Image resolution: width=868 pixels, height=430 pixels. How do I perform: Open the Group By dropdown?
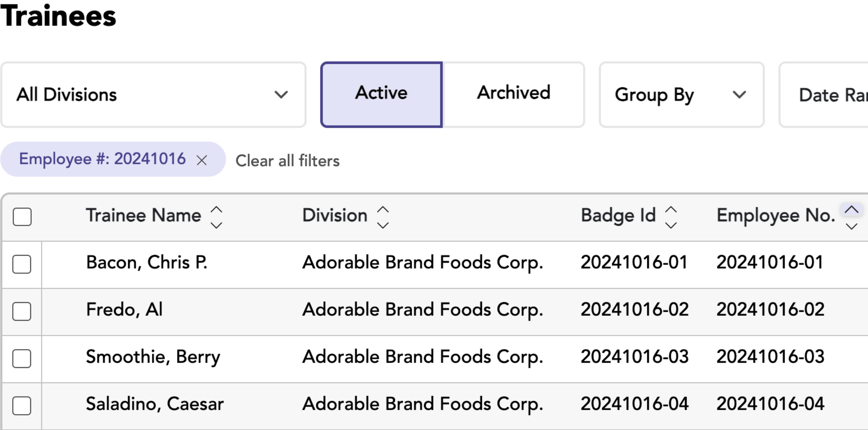(681, 95)
